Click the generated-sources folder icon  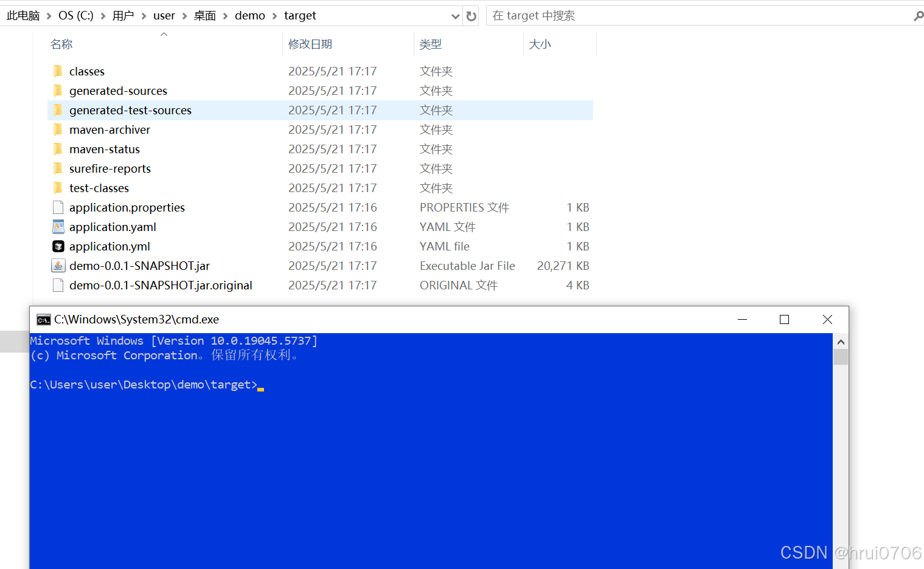[58, 91]
